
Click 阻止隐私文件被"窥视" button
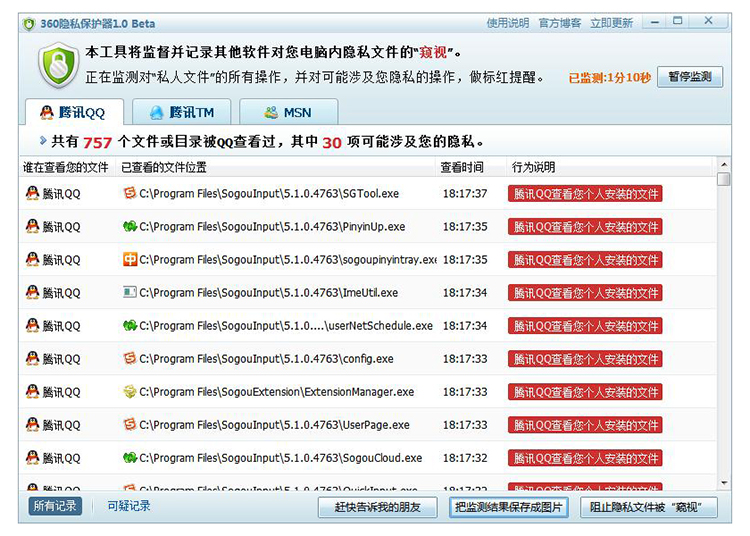(649, 507)
